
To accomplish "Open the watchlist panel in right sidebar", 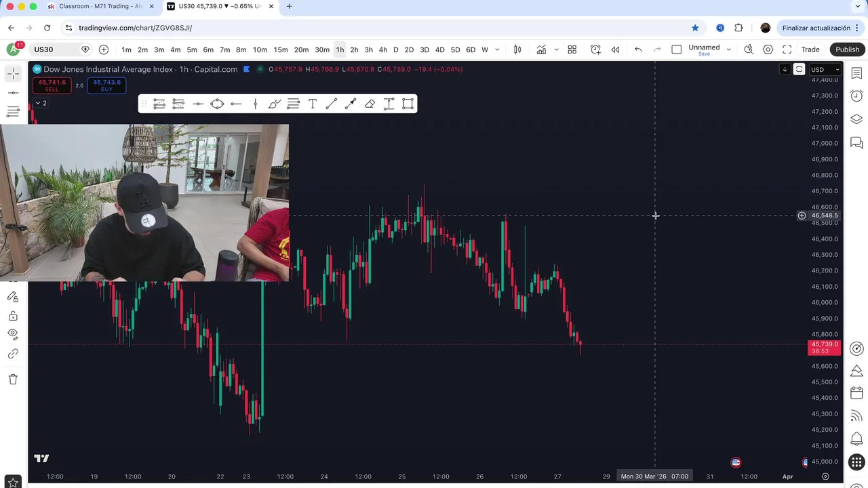I will (856, 73).
